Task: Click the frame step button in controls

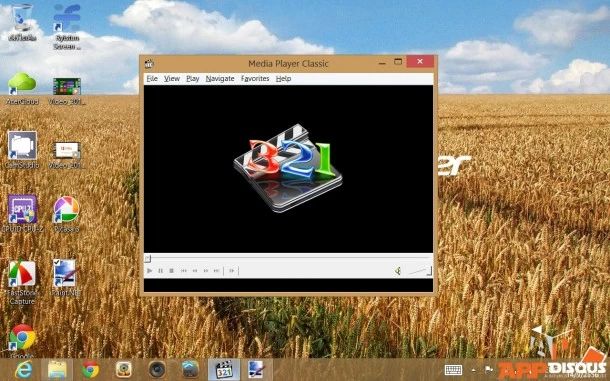Action: [x=231, y=270]
